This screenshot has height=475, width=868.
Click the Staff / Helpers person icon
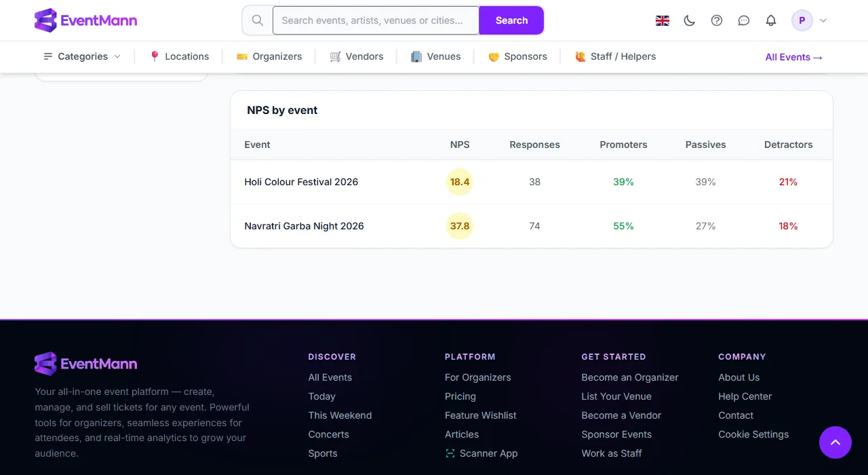pos(580,56)
